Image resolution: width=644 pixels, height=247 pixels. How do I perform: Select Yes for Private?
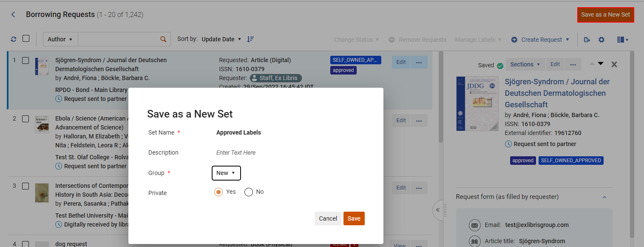(x=218, y=192)
